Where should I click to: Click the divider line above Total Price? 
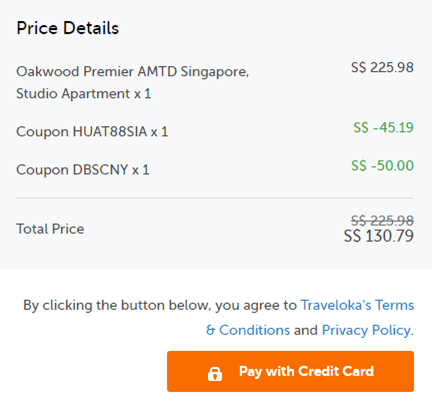215,198
